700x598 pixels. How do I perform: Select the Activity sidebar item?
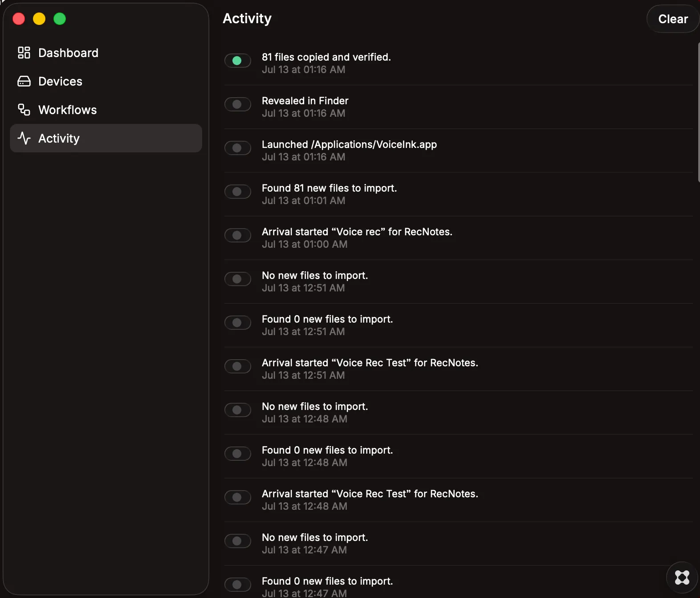click(x=106, y=138)
